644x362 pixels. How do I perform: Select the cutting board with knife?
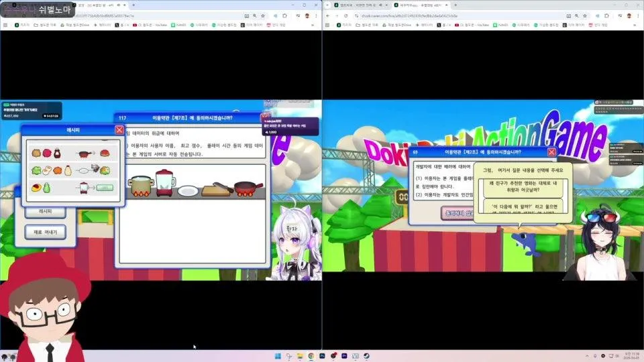[215, 188]
